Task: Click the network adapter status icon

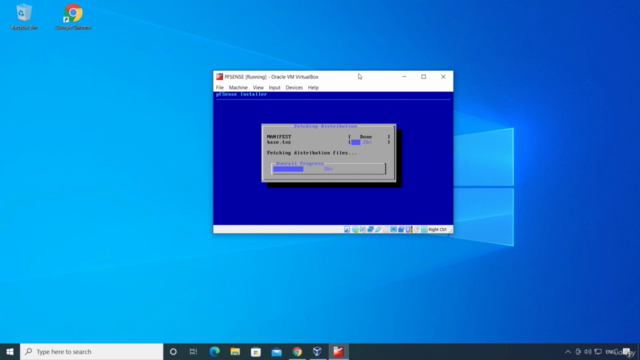Action: tap(370, 229)
